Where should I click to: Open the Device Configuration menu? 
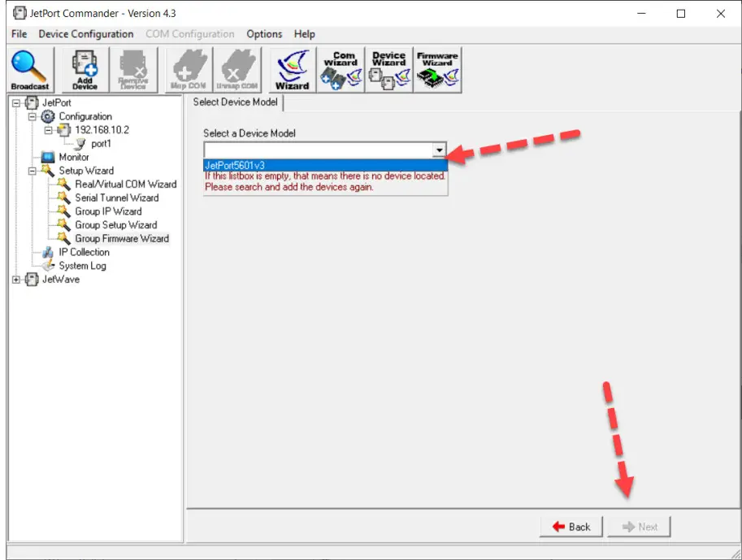[86, 34]
